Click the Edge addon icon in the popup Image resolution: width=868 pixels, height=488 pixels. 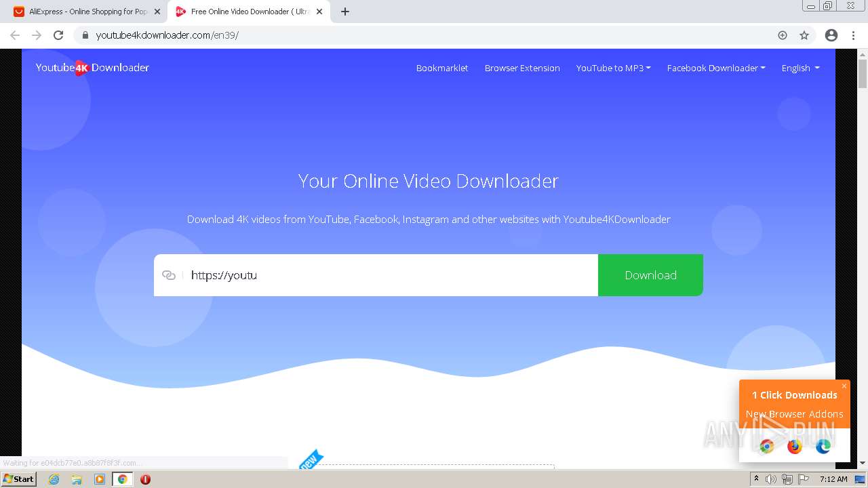(x=823, y=446)
